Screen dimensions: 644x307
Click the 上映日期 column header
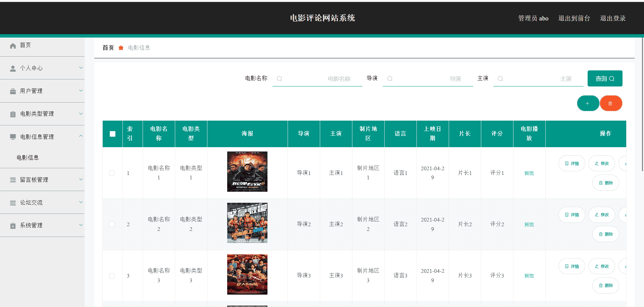433,134
